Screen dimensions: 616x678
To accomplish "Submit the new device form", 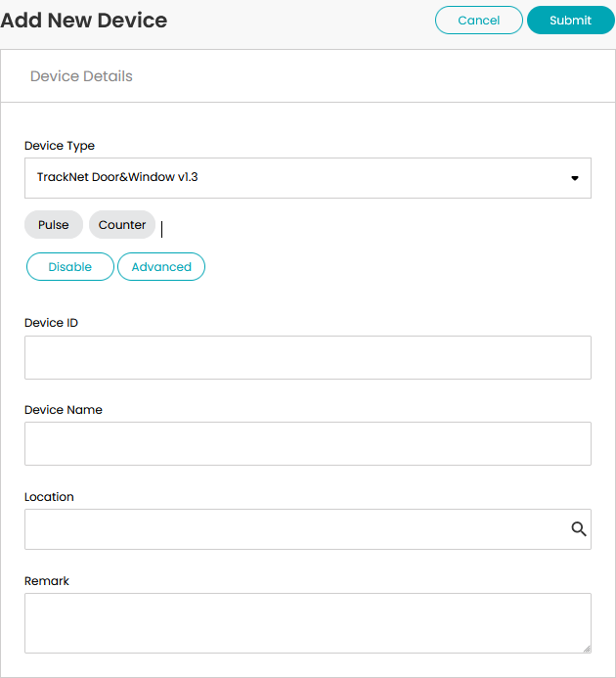I will coord(571,21).
